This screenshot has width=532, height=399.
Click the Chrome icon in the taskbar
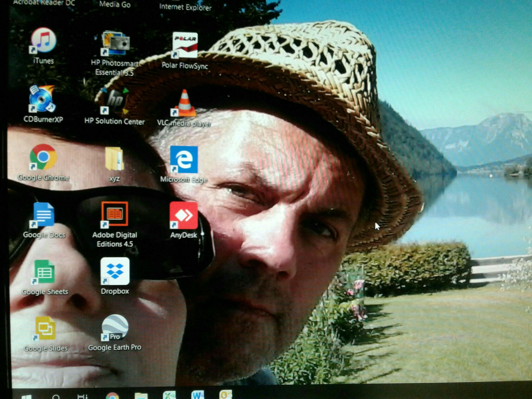[x=112, y=396]
